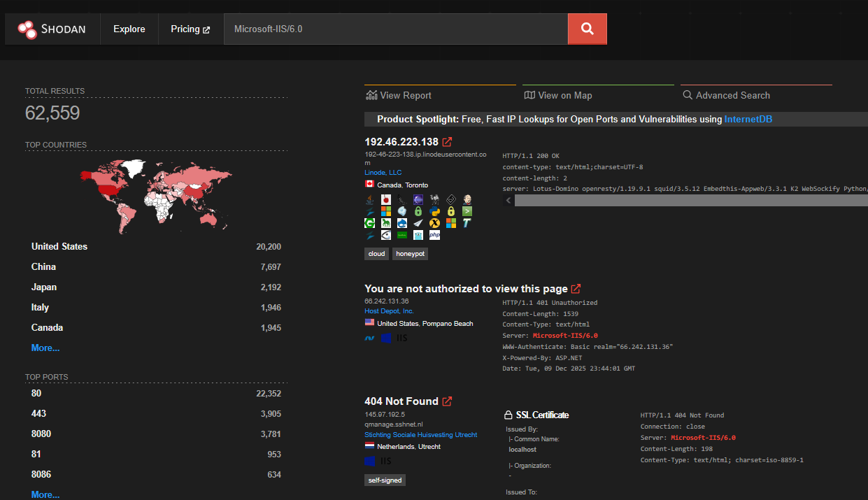This screenshot has width=868, height=500.
Task: Expand more Top Ports
Action: tap(45, 494)
